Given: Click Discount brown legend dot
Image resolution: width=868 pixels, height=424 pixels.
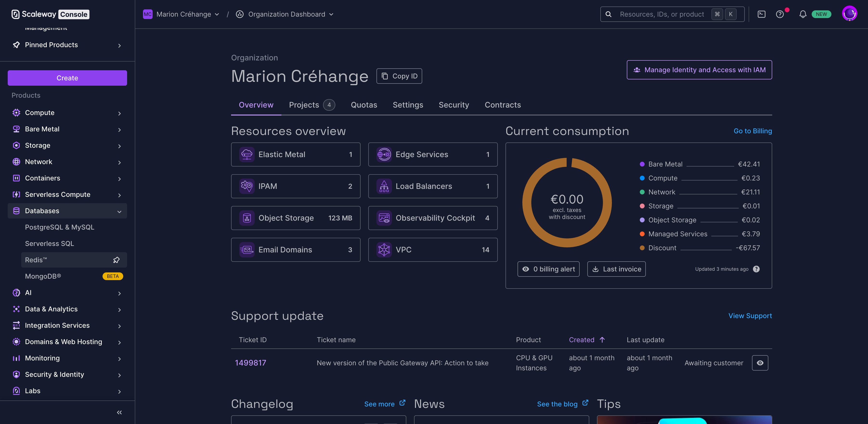Looking at the screenshot, I should click(642, 248).
